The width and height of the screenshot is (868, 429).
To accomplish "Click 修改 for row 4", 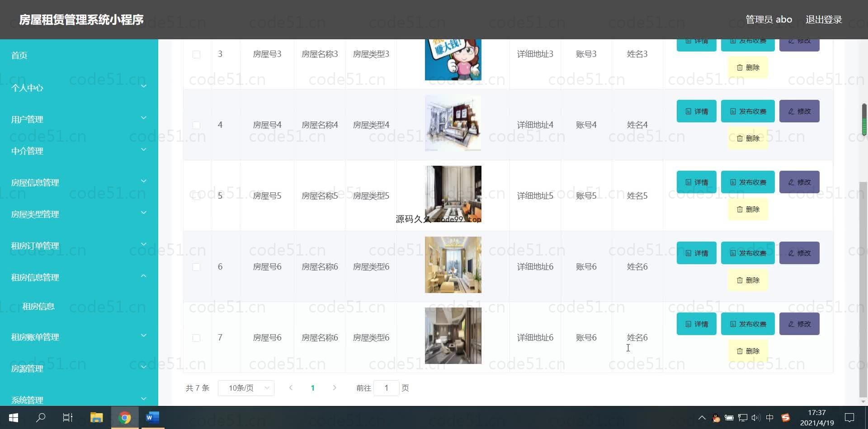I will pyautogui.click(x=799, y=111).
